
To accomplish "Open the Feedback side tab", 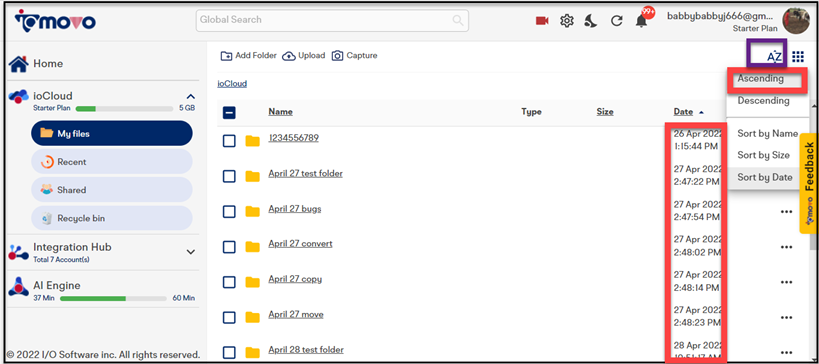I will point(809,183).
